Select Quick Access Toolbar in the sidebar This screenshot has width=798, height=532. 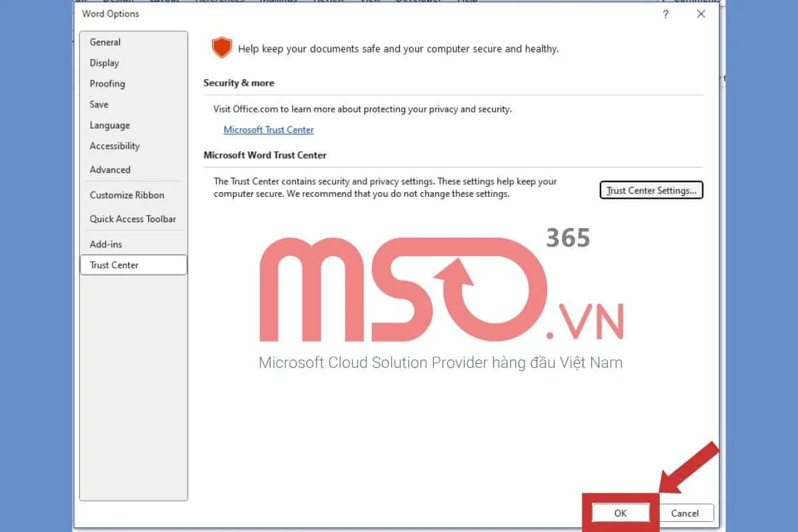coord(132,219)
